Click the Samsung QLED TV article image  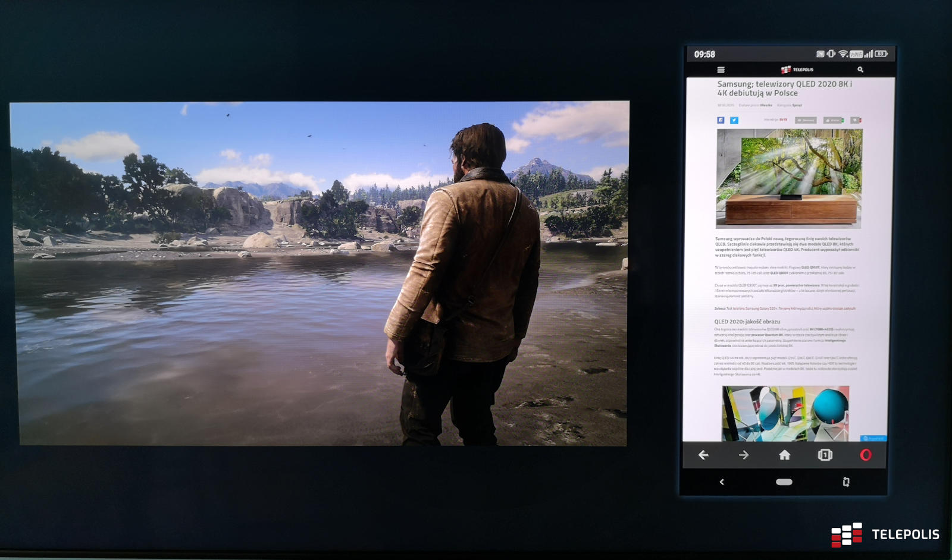(788, 178)
